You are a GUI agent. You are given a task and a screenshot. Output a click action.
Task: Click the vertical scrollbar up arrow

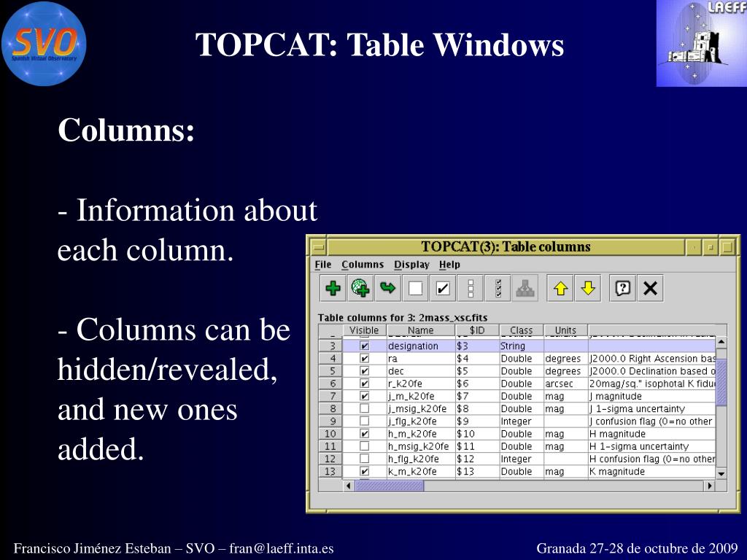pyautogui.click(x=721, y=342)
